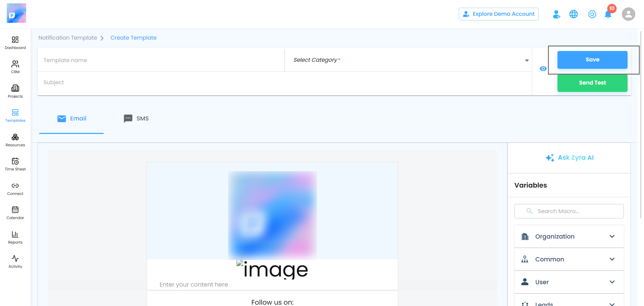The height and width of the screenshot is (306, 644).
Task: Open the settings gear icon in the header
Action: (x=592, y=14)
